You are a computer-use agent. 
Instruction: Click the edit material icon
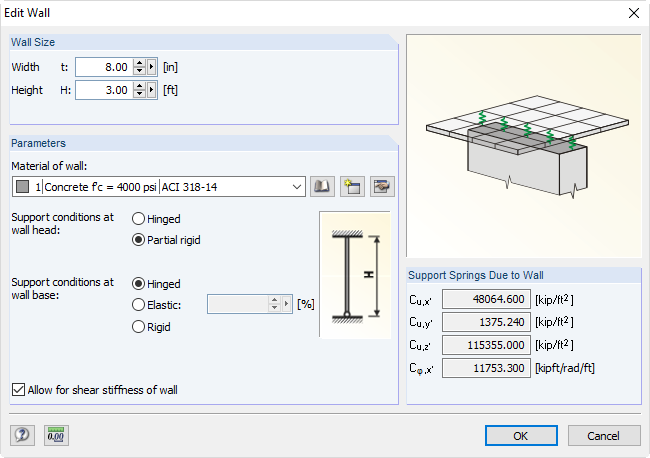[x=380, y=186]
